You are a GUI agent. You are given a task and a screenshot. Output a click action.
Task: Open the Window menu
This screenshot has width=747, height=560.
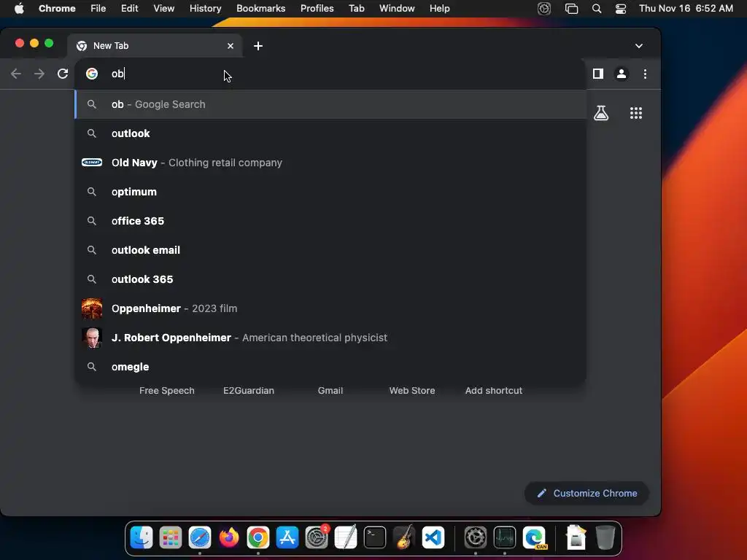point(397,8)
